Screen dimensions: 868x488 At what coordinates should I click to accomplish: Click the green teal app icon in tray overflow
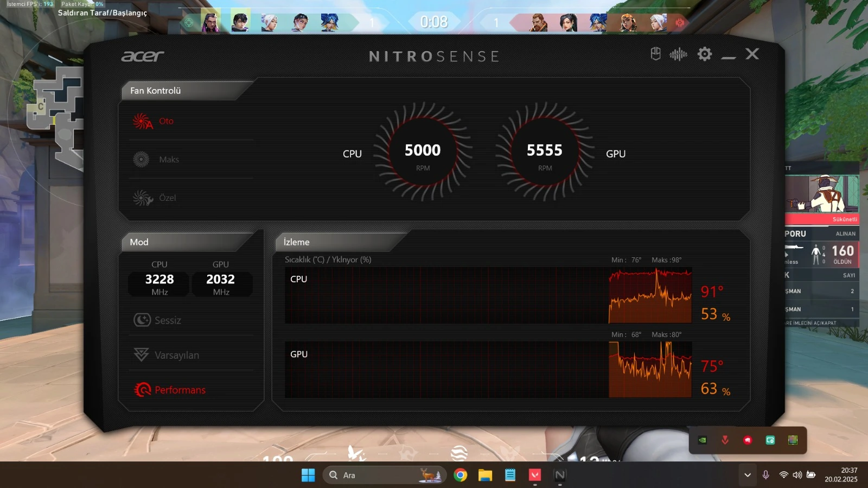coord(770,440)
